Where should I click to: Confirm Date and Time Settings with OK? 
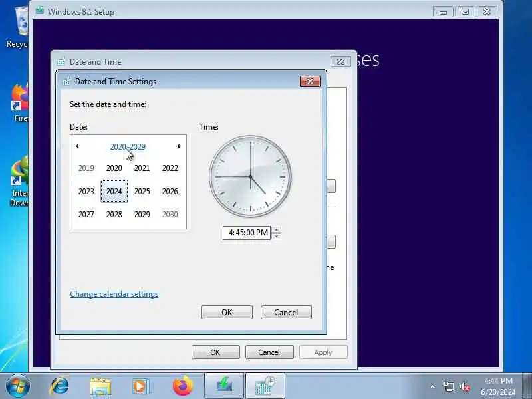click(x=227, y=312)
